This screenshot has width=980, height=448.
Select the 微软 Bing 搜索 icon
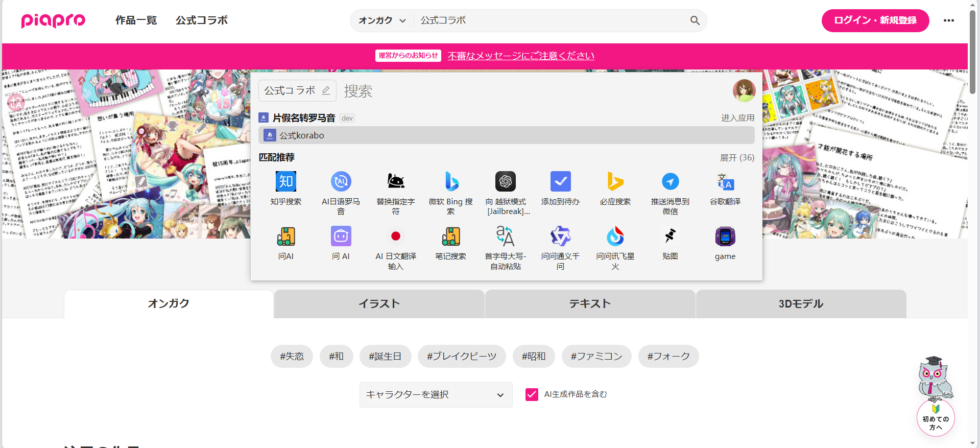450,182
